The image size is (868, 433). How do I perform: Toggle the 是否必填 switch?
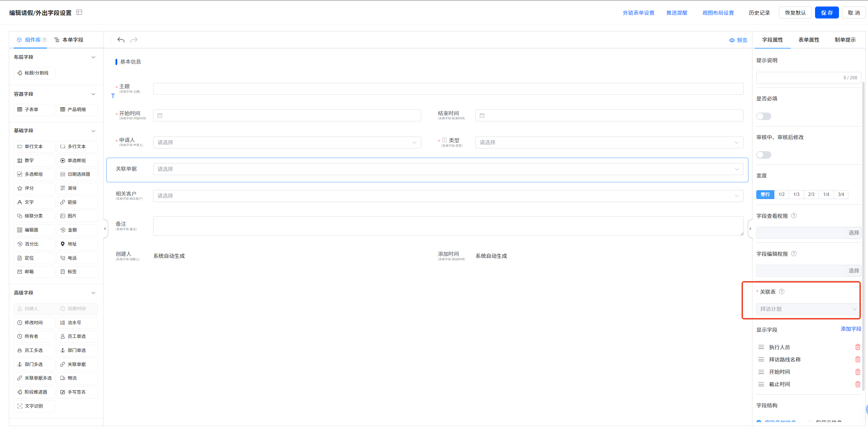click(764, 116)
